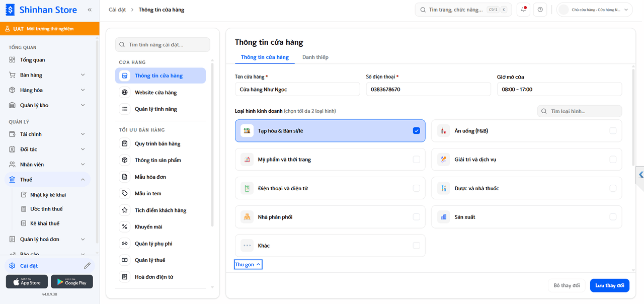Click the Website cửa hàng globe icon
Image resolution: width=644 pixels, height=304 pixels.
[124, 93]
